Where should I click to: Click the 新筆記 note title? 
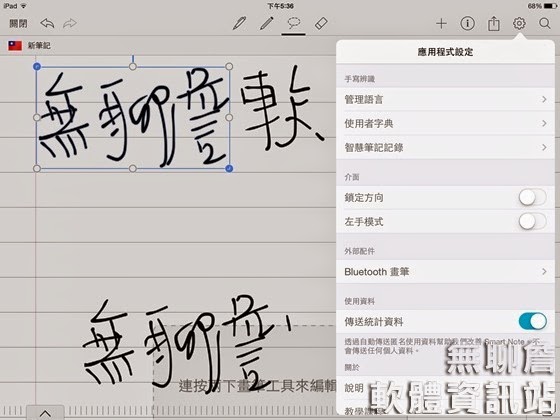[39, 46]
